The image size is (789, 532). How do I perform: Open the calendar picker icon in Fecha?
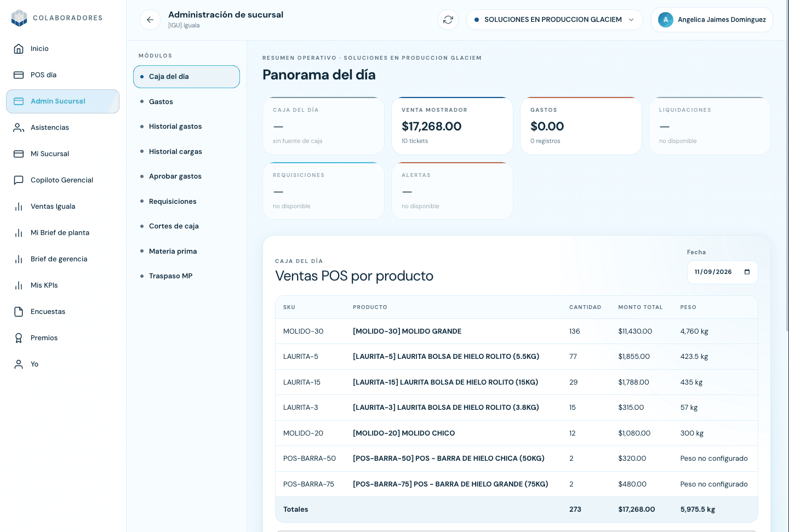[x=747, y=272]
